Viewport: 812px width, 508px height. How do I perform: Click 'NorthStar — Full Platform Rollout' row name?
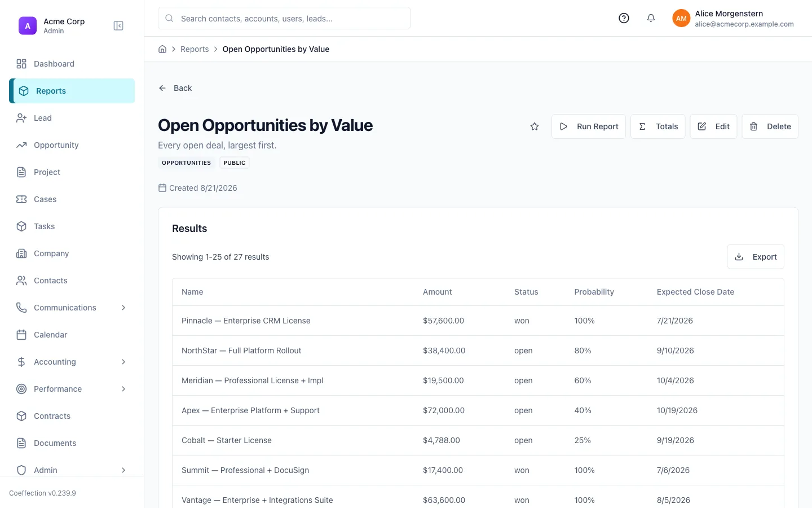pyautogui.click(x=241, y=351)
